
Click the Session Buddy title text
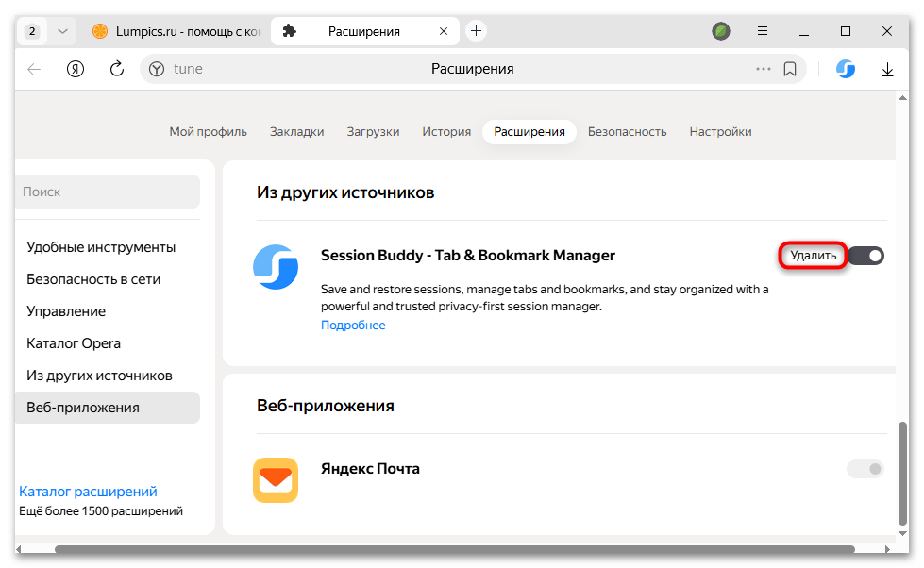468,255
